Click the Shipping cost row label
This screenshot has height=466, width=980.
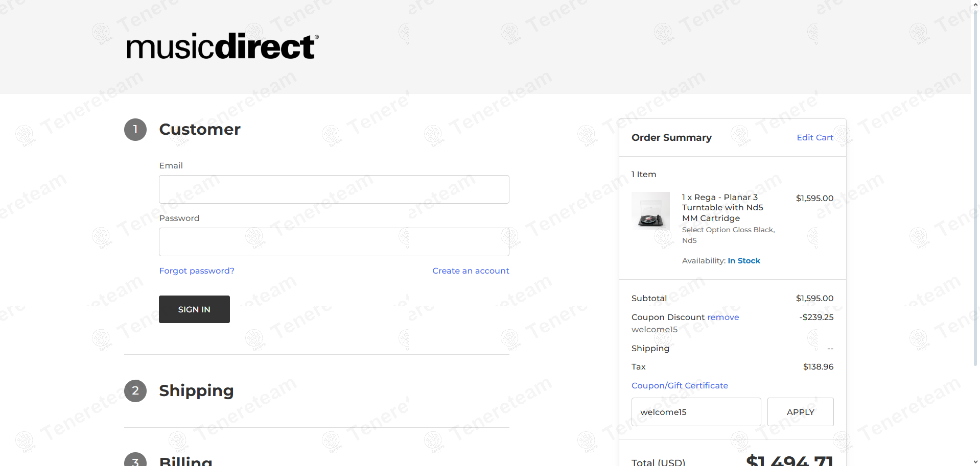[650, 348]
